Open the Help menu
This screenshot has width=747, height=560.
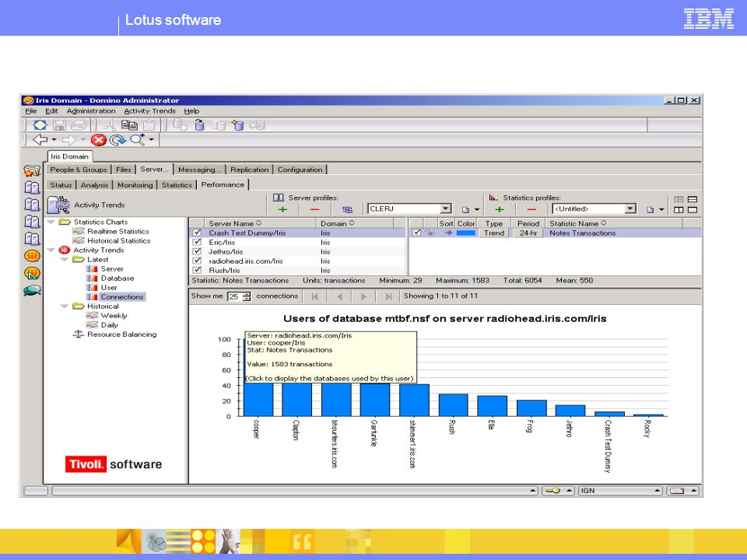tap(191, 111)
